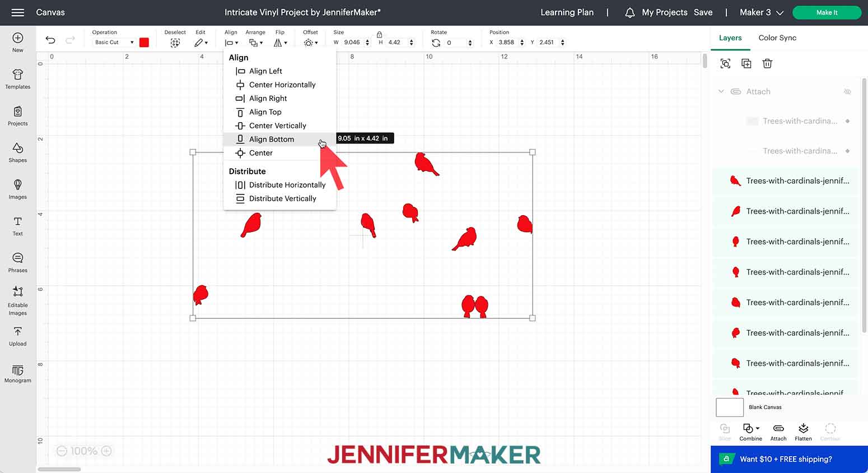Click the Blank Canvas color swatch
Viewport: 868px width, 473px height.
[730, 407]
